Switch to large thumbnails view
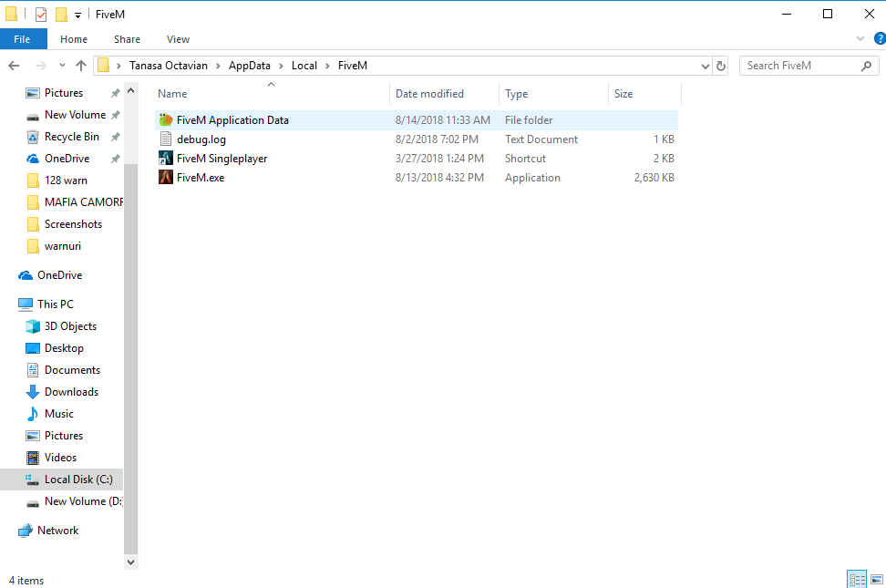This screenshot has height=588, width=886. coord(876,579)
